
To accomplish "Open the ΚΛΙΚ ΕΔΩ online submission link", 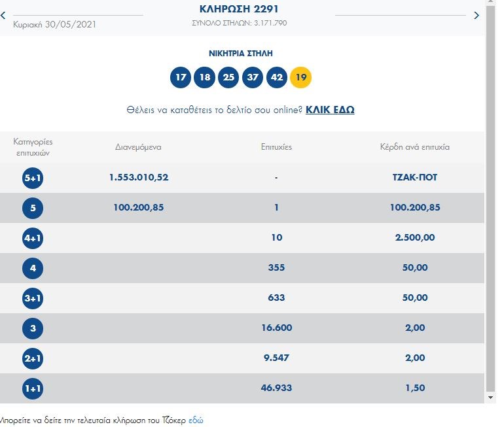I will [330, 110].
